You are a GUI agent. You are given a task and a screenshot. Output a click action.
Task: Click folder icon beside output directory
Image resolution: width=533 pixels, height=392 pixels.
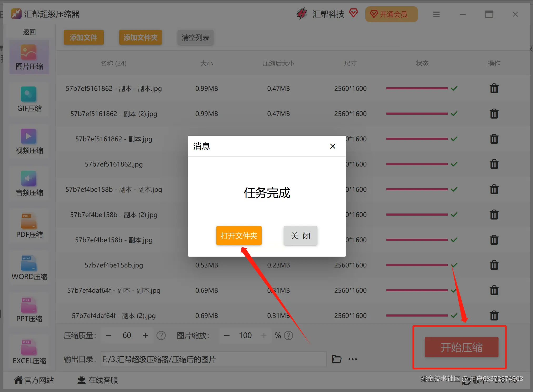tap(336, 359)
